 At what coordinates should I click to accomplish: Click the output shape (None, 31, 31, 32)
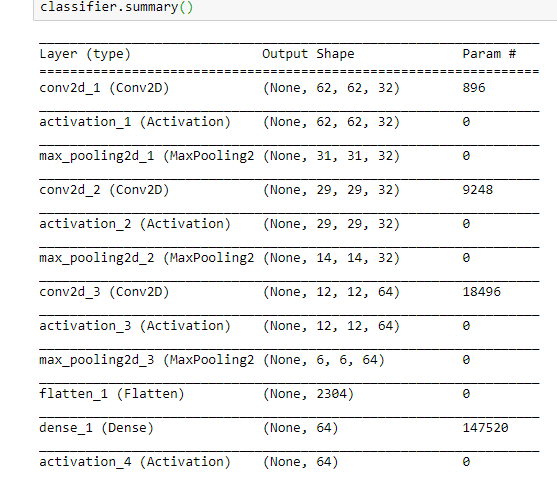click(331, 156)
